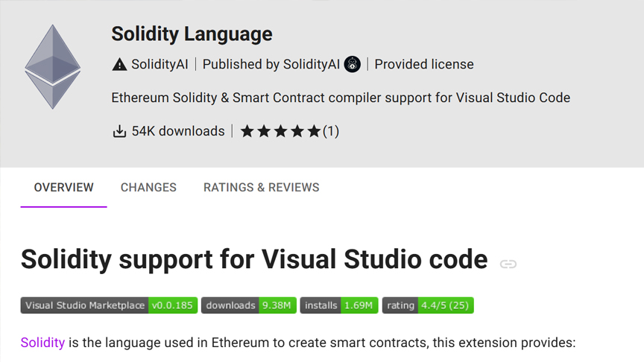Click the downloads 9.38M badge
The width and height of the screenshot is (644, 362).
(x=248, y=305)
